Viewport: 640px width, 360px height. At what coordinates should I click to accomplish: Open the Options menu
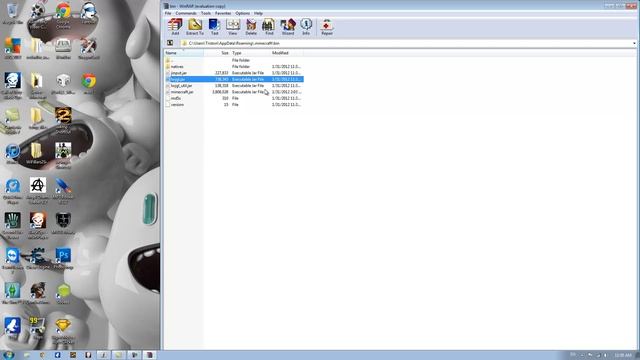(242, 13)
